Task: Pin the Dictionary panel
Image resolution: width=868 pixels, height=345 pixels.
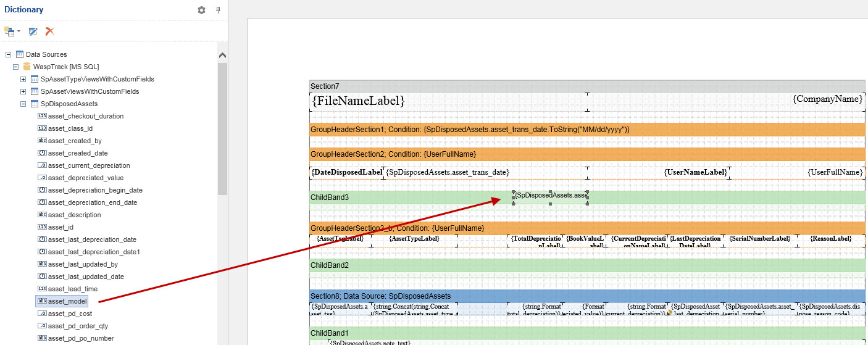Action: 218,10
